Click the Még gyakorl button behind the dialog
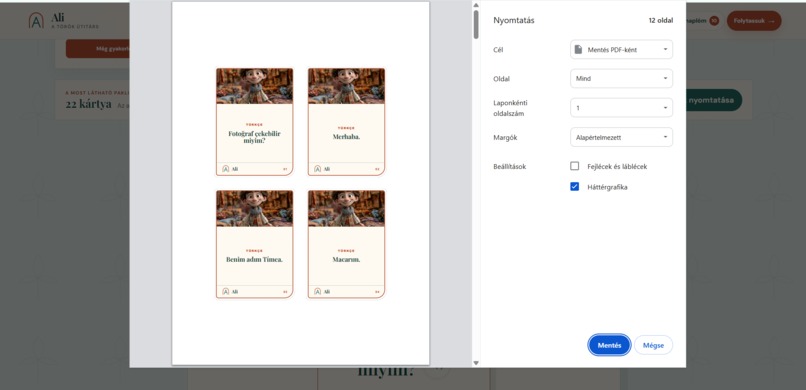The image size is (806, 390). pyautogui.click(x=98, y=49)
